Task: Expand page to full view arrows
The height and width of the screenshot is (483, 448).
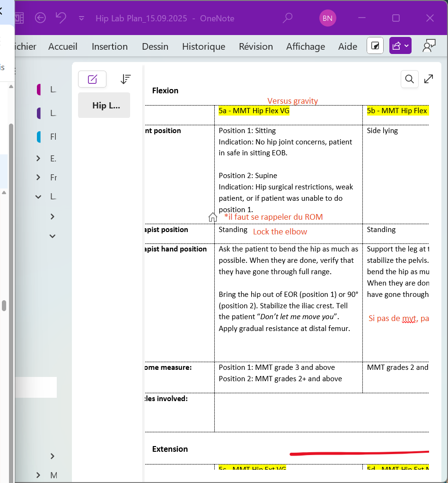Action: pyautogui.click(x=428, y=79)
